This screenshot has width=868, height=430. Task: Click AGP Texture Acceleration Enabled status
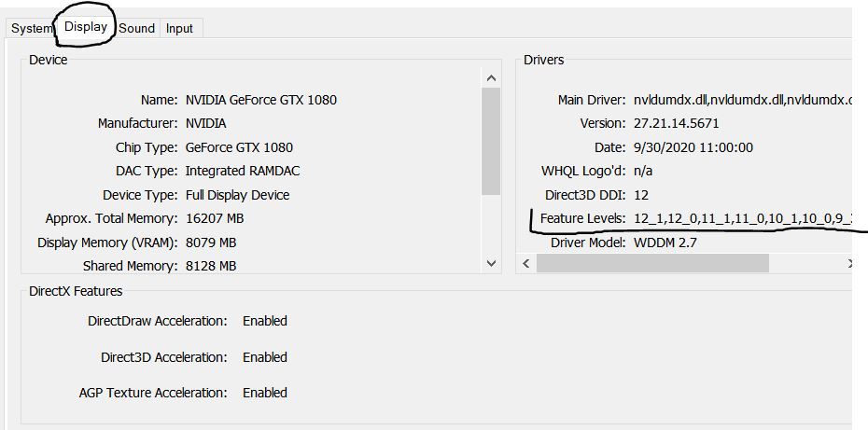(265, 393)
